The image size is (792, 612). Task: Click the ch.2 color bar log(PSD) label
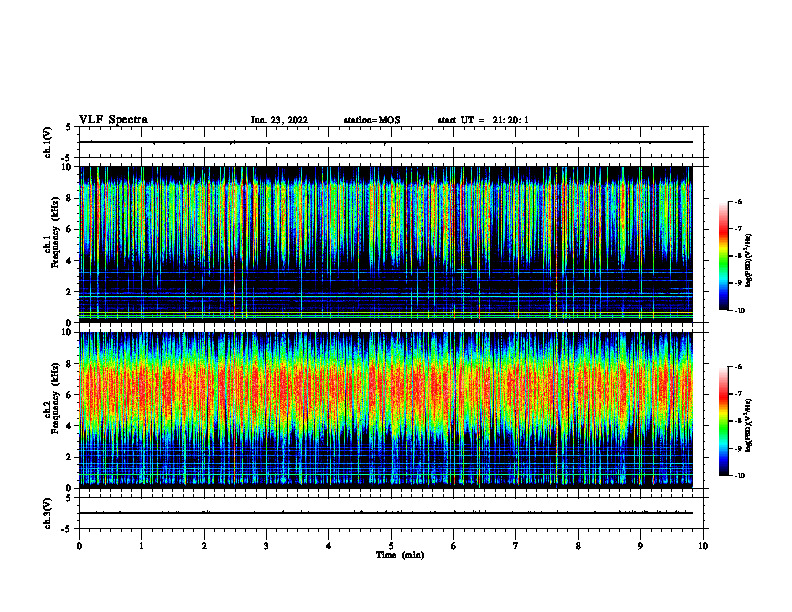pos(749,426)
